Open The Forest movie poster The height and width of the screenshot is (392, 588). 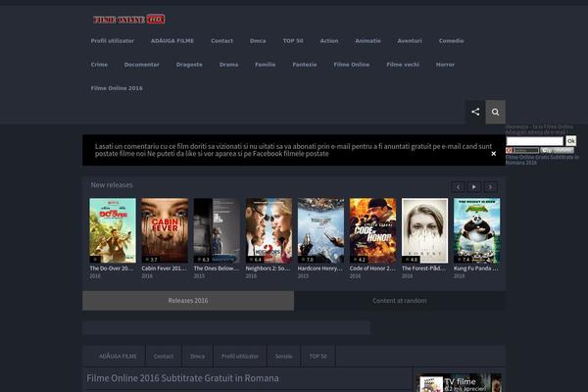[425, 230]
